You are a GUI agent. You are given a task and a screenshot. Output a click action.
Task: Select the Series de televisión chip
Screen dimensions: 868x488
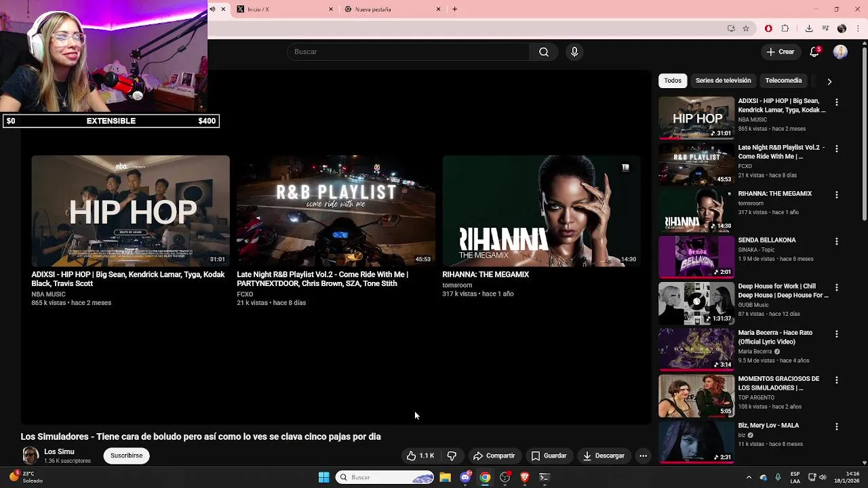(723, 81)
